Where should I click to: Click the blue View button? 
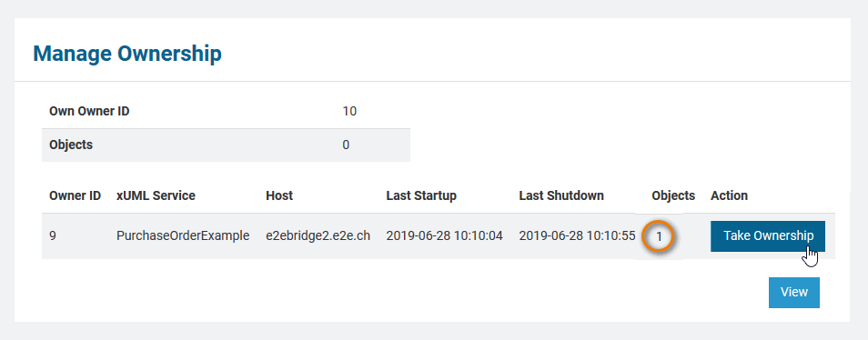(793, 293)
